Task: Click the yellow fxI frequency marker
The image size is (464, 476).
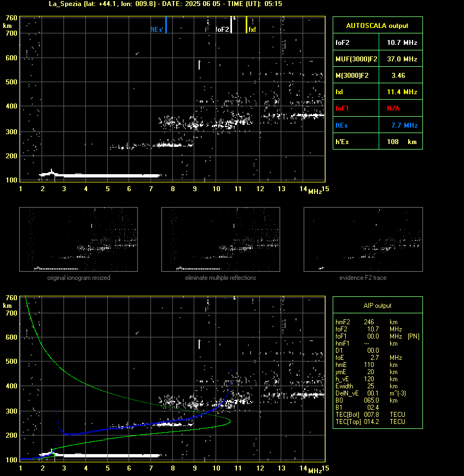Action: pyautogui.click(x=246, y=25)
